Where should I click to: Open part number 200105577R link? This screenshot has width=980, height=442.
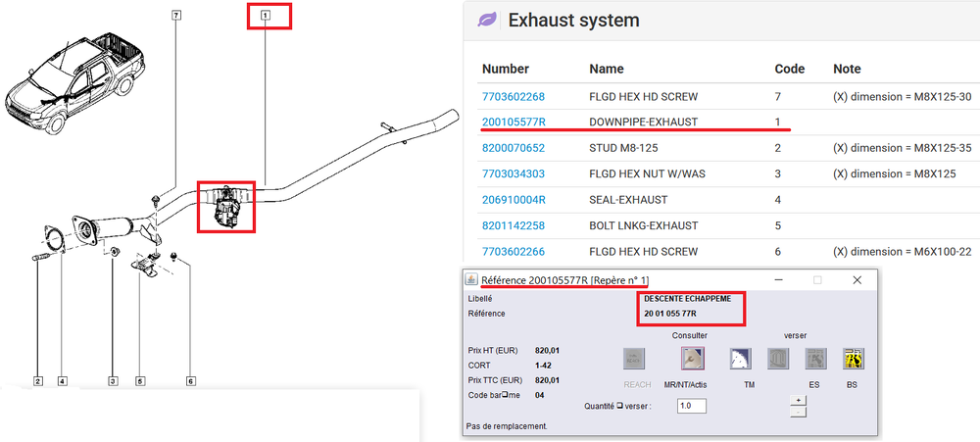point(514,123)
